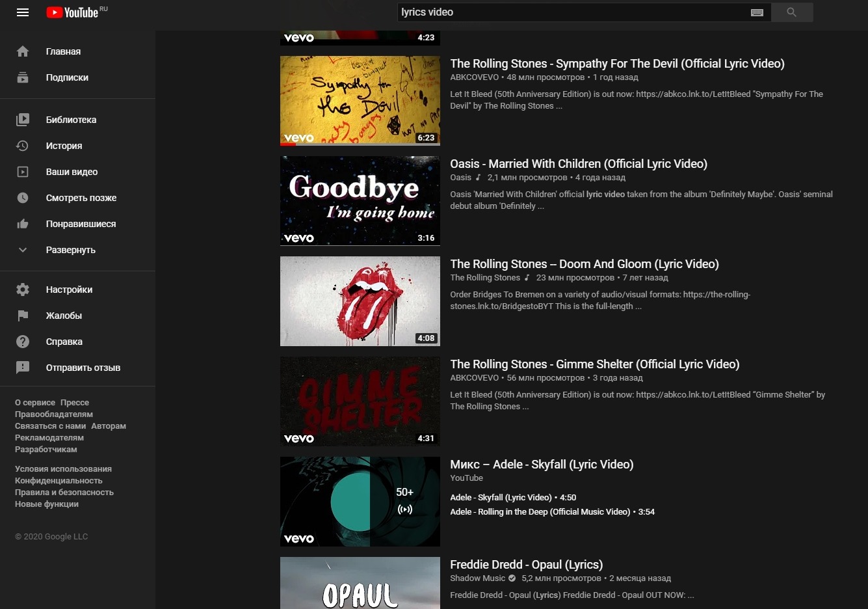The width and height of the screenshot is (868, 609).
Task: Open title Doom And Gloom (Lyric Video)
Action: point(585,264)
